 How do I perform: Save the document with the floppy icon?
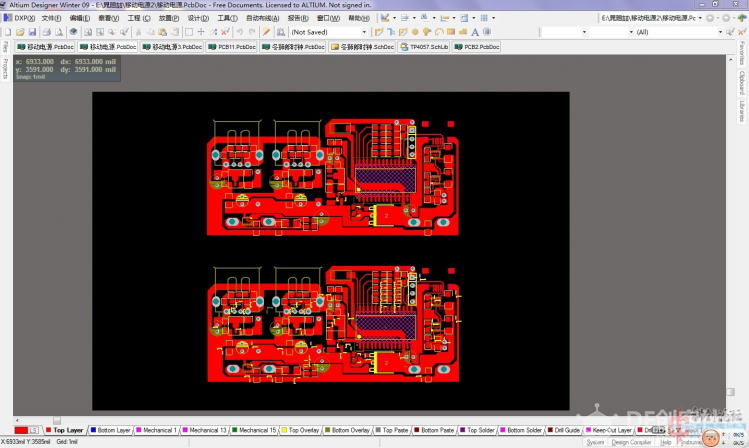pos(32,32)
